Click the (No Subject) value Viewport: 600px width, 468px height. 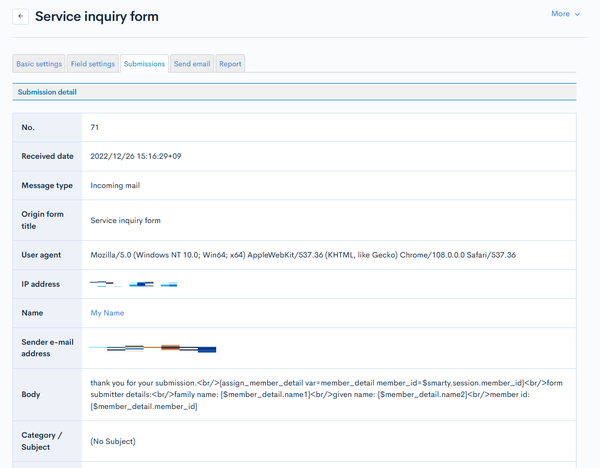[x=113, y=441]
